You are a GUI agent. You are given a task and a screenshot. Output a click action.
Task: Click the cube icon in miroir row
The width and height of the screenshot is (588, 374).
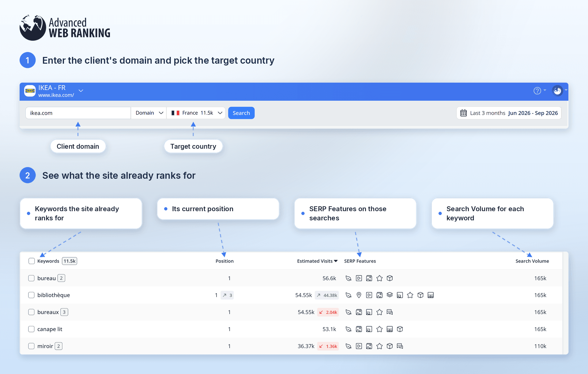pos(390,346)
